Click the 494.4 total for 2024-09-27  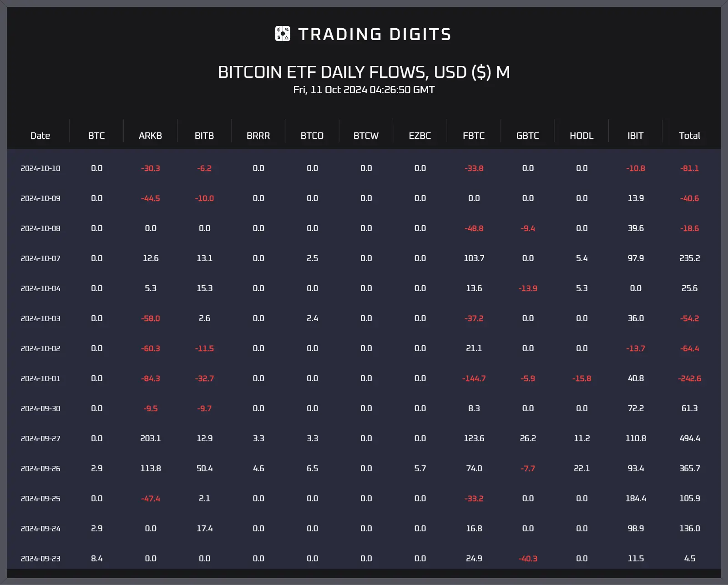(690, 439)
